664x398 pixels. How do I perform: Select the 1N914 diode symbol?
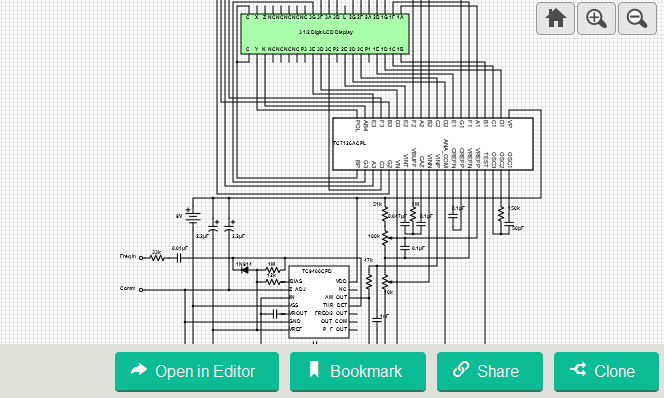click(x=244, y=270)
